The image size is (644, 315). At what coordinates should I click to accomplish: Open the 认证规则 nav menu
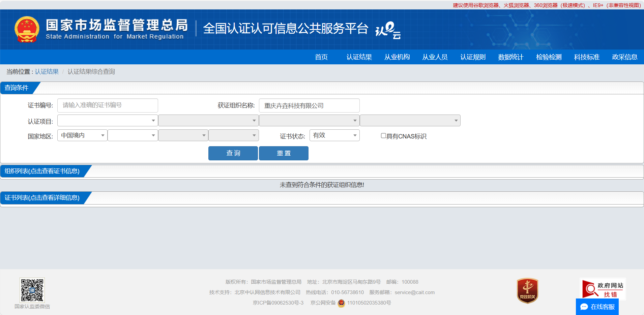click(x=473, y=57)
